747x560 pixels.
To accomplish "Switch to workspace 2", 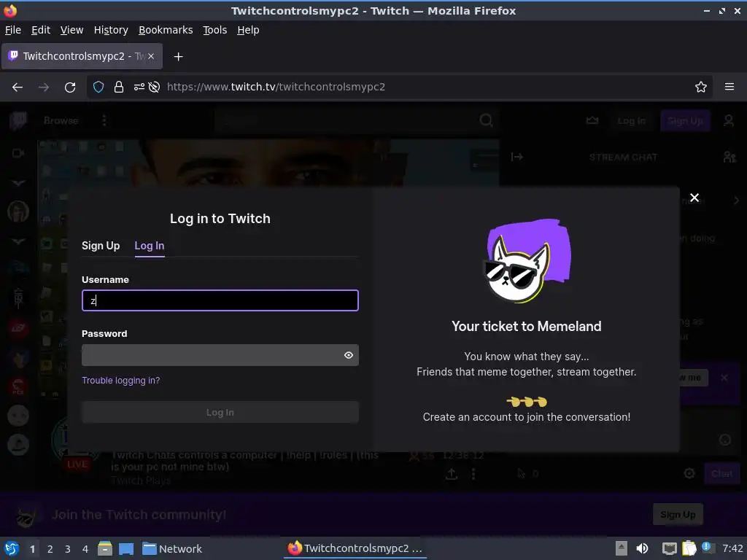I will pos(50,549).
